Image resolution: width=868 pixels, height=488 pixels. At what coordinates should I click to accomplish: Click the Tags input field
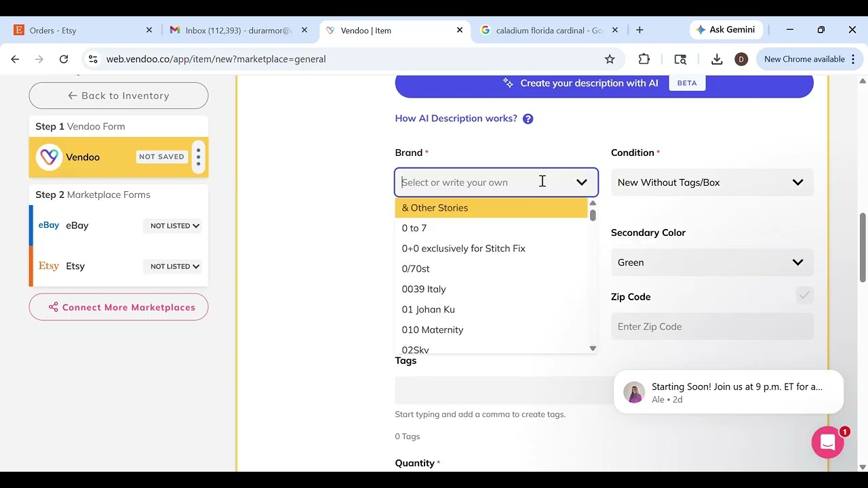[504, 390]
